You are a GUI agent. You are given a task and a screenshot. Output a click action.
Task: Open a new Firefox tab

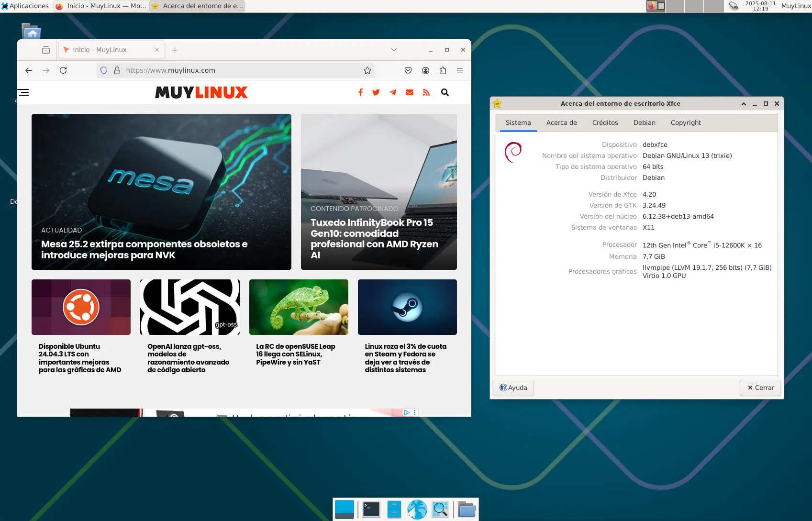click(x=175, y=50)
